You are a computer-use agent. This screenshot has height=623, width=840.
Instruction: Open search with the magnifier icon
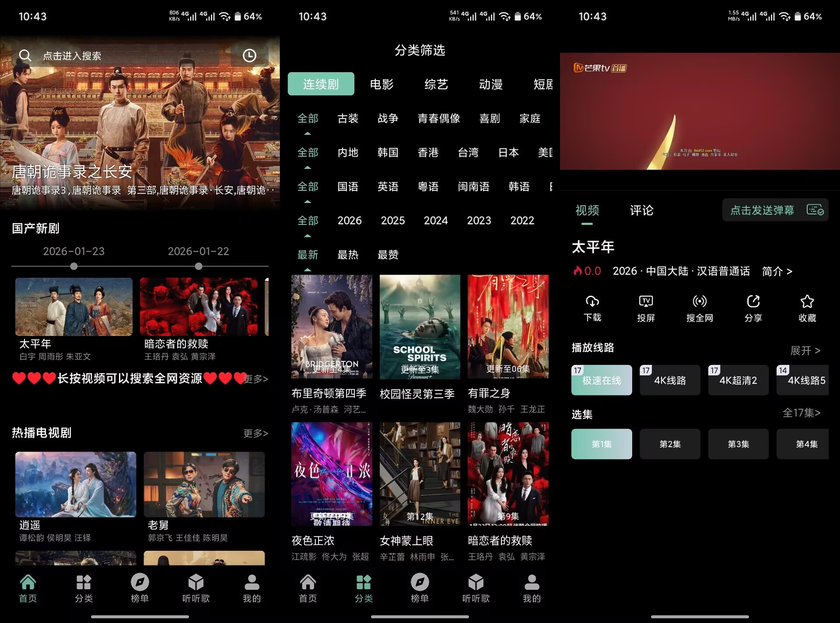[x=25, y=55]
